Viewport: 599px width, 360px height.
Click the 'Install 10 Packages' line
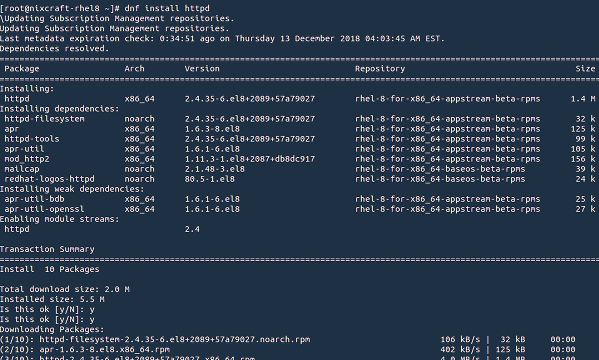(50, 269)
